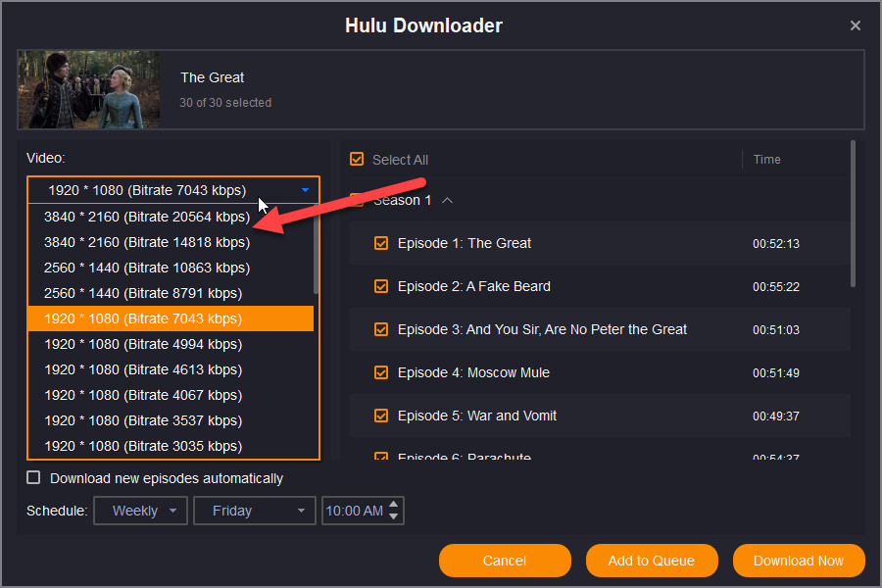This screenshot has width=882, height=588.
Task: Click the 00:49:37 duration
Action: point(776,416)
